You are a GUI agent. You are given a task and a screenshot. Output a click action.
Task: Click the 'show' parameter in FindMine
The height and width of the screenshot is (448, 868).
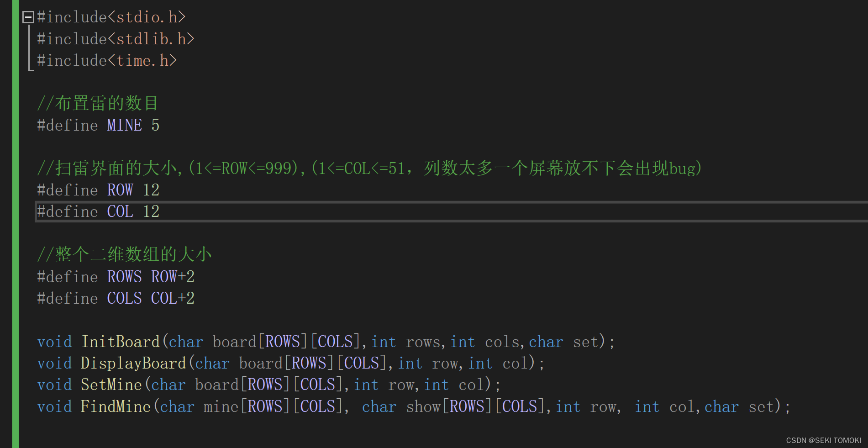point(423,406)
